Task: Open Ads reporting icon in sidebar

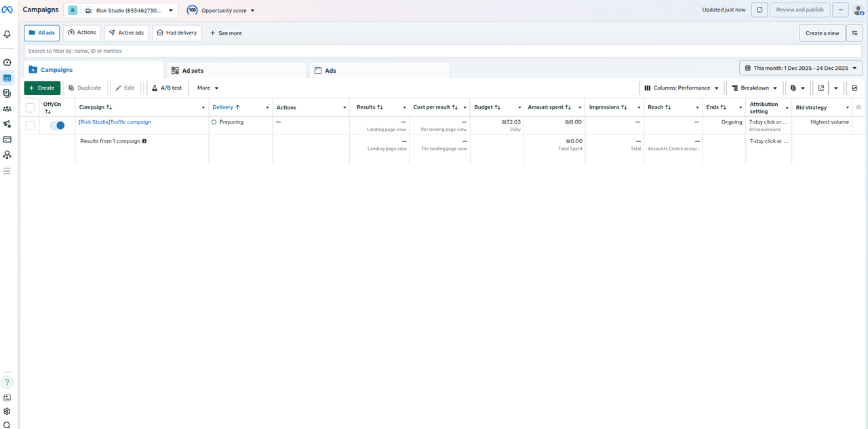Action: (x=7, y=93)
